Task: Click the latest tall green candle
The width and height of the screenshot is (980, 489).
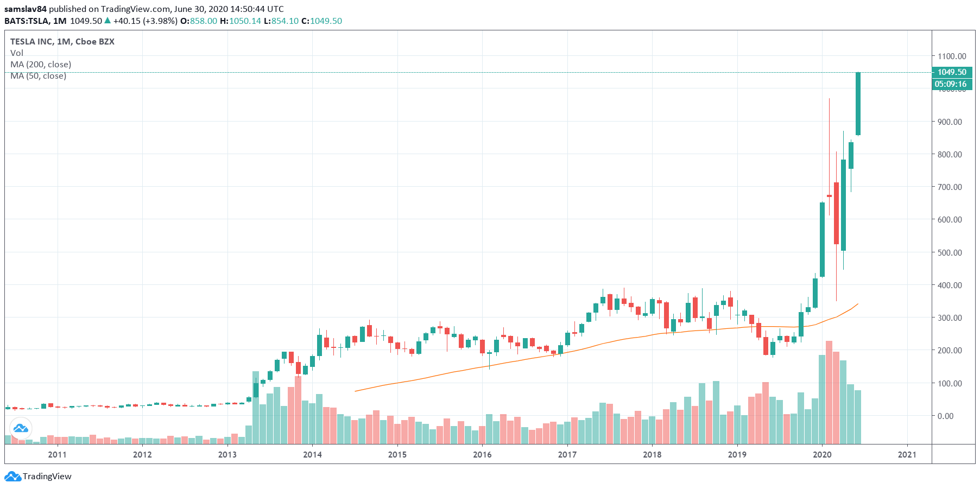Action: (x=858, y=103)
